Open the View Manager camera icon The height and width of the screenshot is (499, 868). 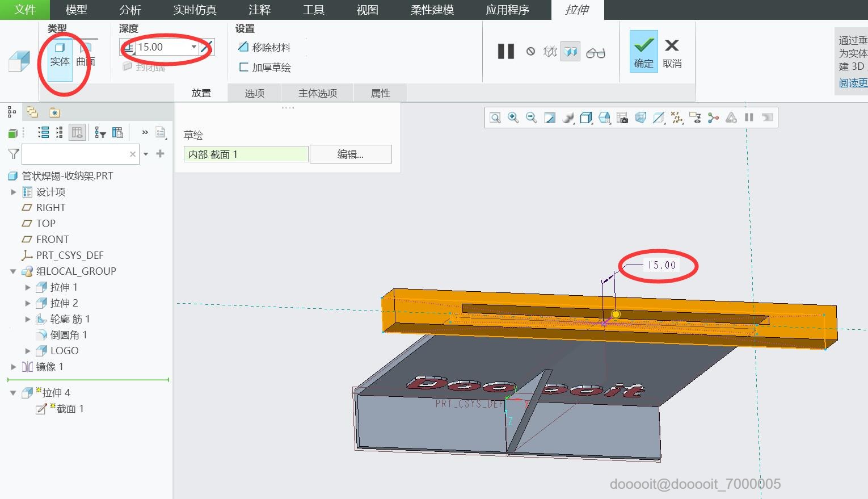(622, 118)
